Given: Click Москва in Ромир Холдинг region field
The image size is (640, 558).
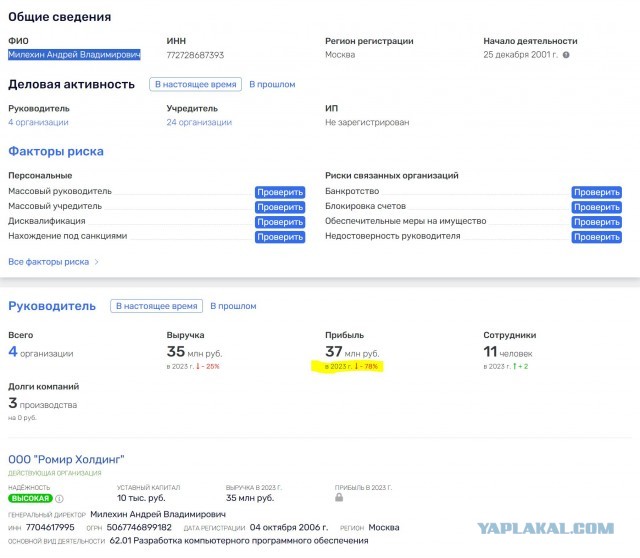Looking at the screenshot, I should [384, 528].
